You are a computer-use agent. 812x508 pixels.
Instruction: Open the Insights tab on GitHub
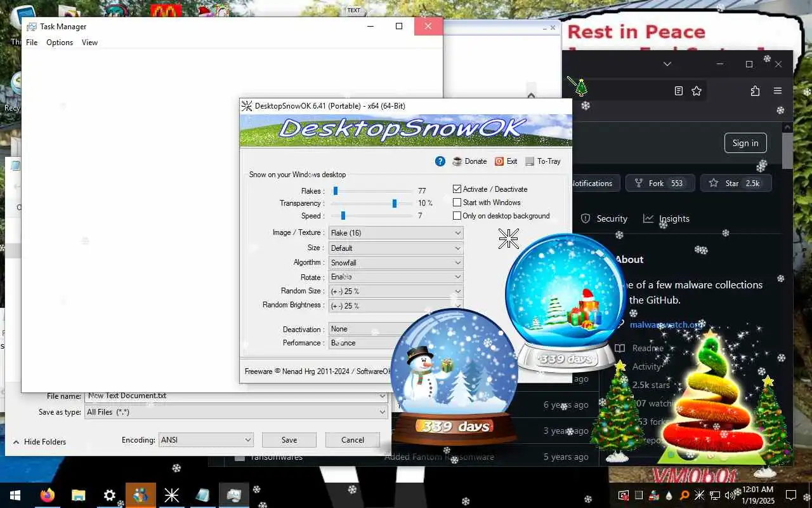[666, 218]
